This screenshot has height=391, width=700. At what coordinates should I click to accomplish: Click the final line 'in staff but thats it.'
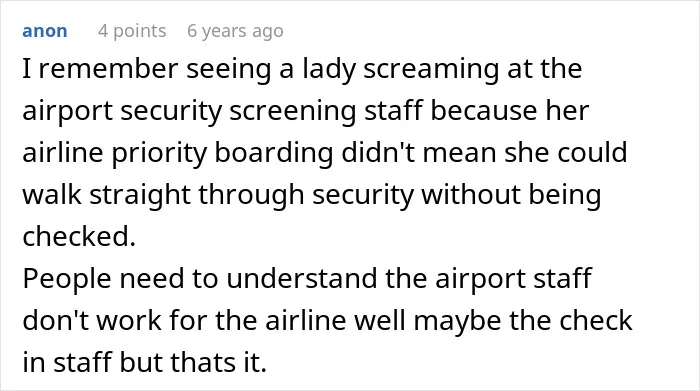coord(145,362)
